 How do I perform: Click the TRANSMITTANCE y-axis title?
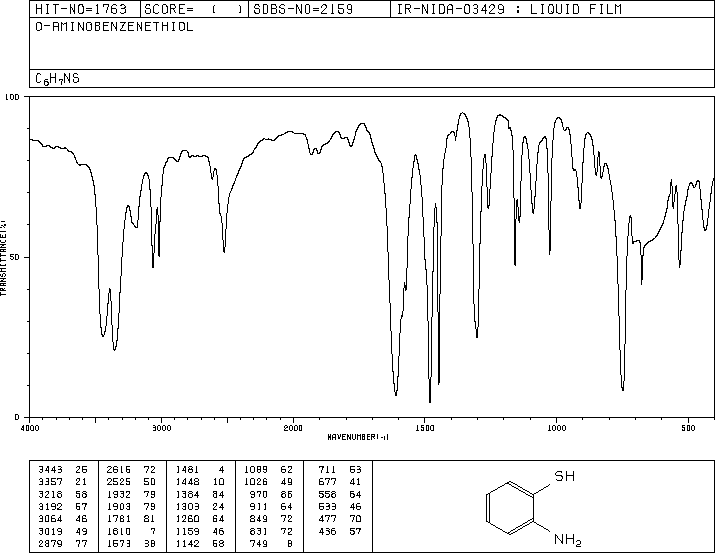(3, 258)
